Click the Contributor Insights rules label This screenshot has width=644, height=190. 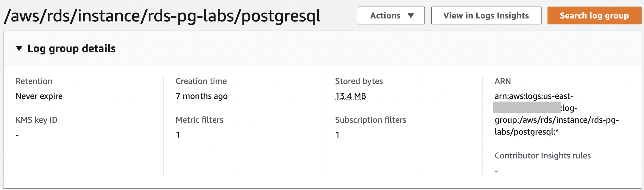coord(542,156)
